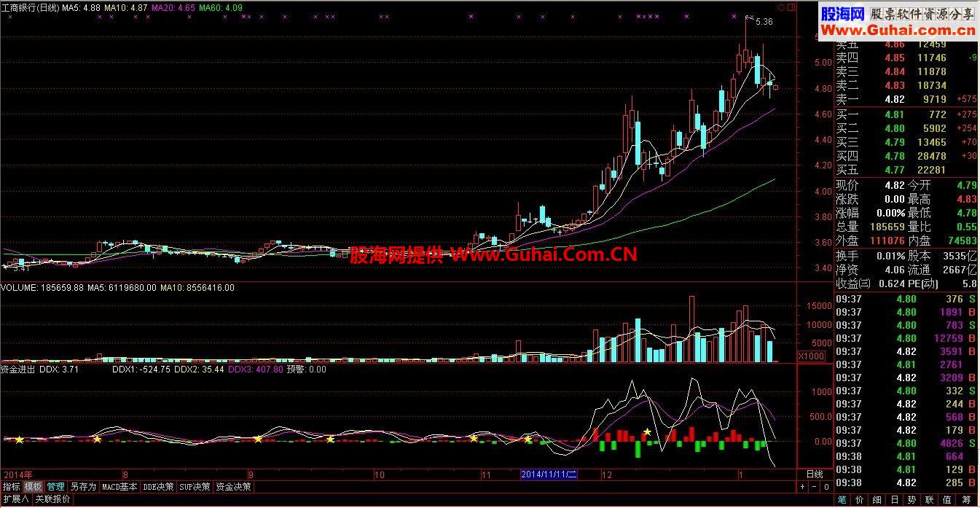Click the VOLUME: 185659.88 label
Viewport: 980px width, 508px height.
pyautogui.click(x=42, y=288)
